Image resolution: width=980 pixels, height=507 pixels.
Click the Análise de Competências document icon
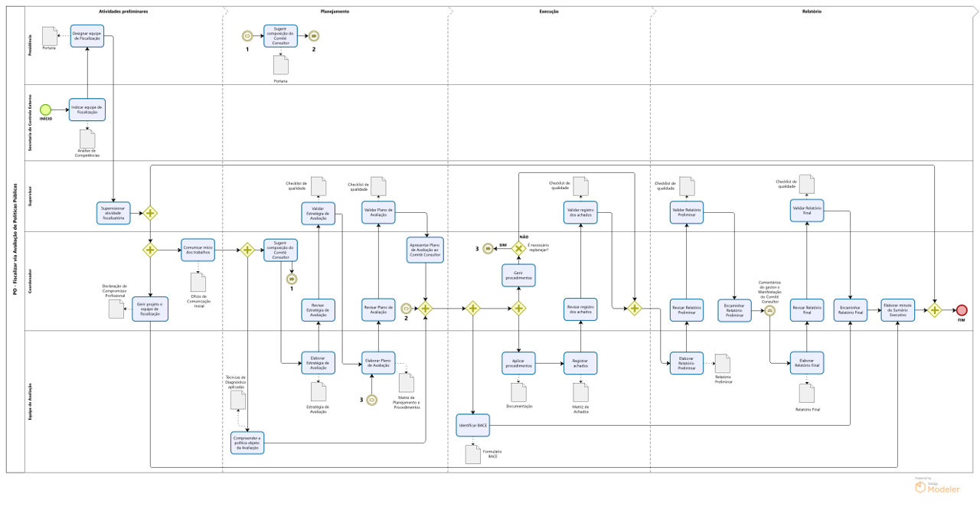click(x=87, y=139)
